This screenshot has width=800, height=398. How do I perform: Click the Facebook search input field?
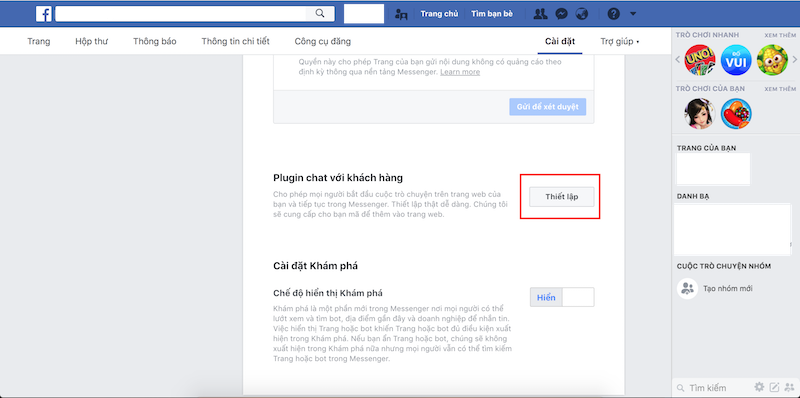[x=180, y=14]
